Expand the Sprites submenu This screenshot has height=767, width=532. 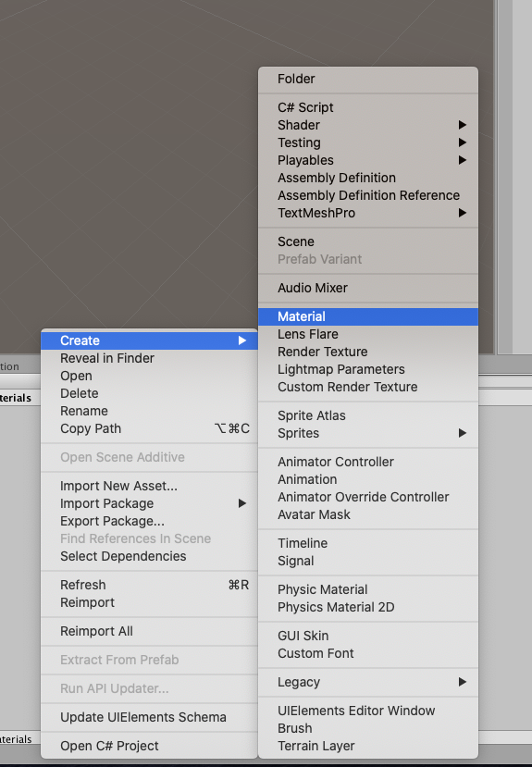coord(368,433)
